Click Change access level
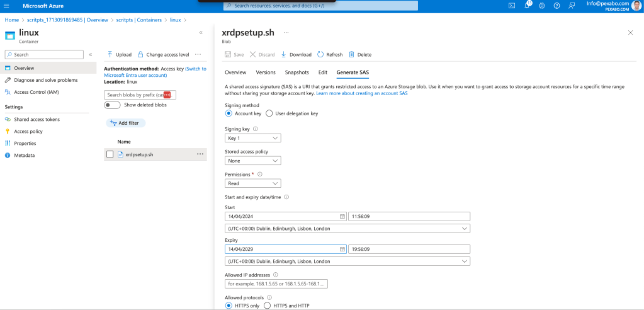The width and height of the screenshot is (644, 310). pos(164,54)
